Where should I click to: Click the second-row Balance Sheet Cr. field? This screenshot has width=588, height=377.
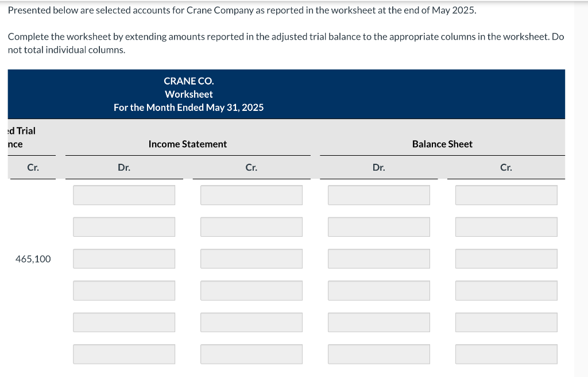(x=506, y=226)
